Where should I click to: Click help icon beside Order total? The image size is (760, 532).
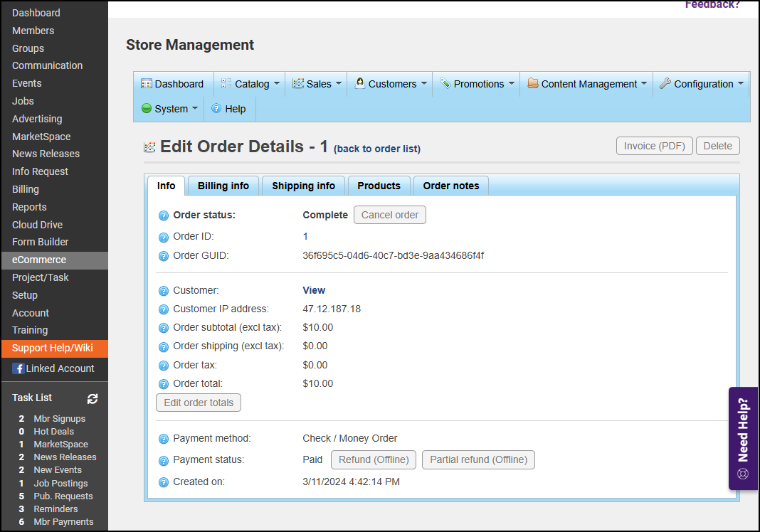[x=164, y=384]
